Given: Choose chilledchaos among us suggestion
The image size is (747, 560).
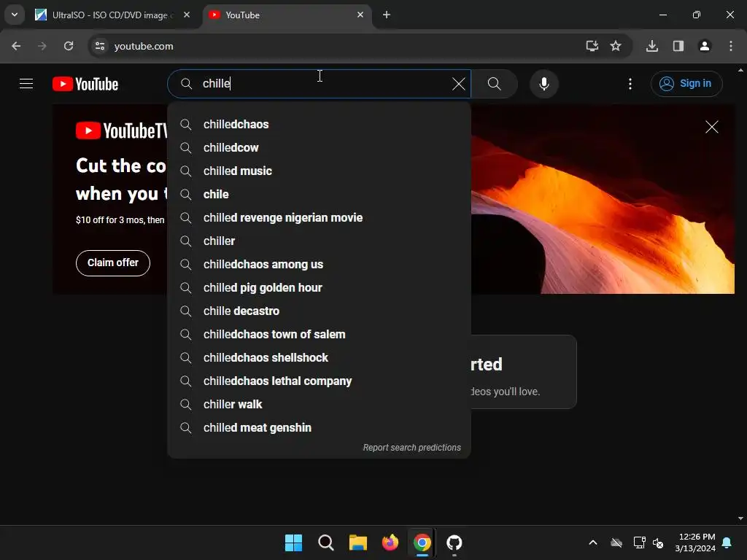Looking at the screenshot, I should [320, 264].
